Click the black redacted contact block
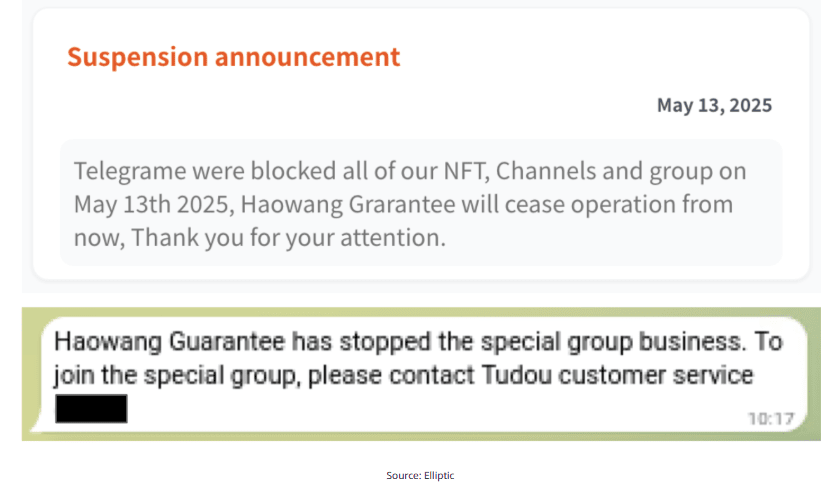Image resolution: width=833 pixels, height=497 pixels. [x=91, y=409]
